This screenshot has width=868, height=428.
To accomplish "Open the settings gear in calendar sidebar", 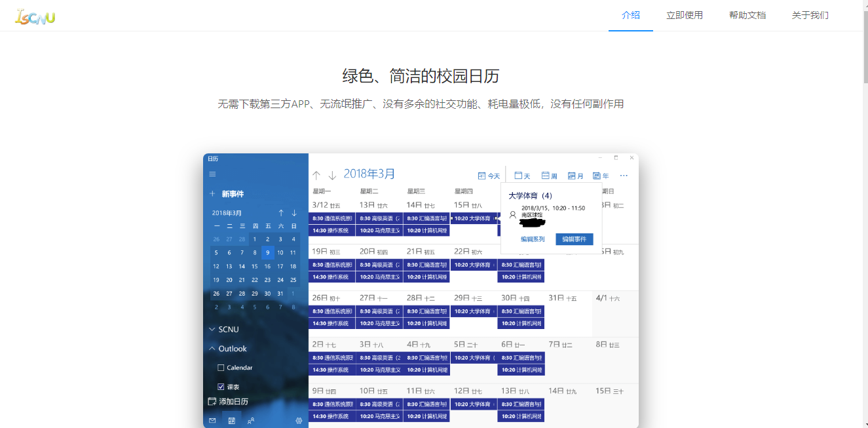I will (299, 421).
